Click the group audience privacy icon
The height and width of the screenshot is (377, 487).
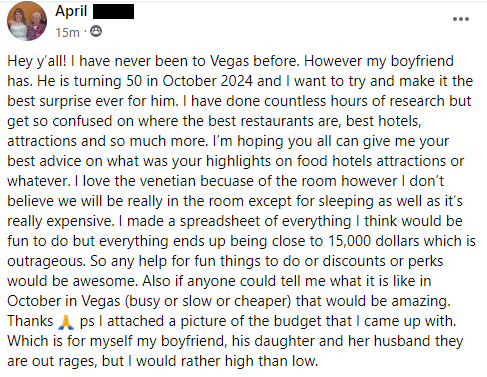96,32
